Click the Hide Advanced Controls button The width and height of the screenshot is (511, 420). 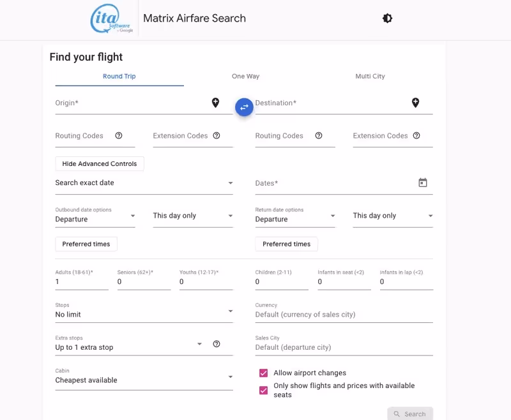point(99,163)
